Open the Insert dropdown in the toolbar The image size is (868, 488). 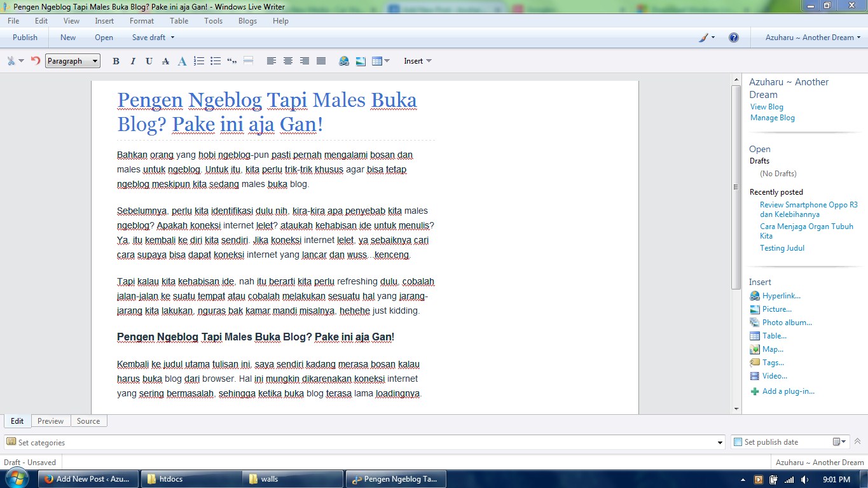click(418, 61)
